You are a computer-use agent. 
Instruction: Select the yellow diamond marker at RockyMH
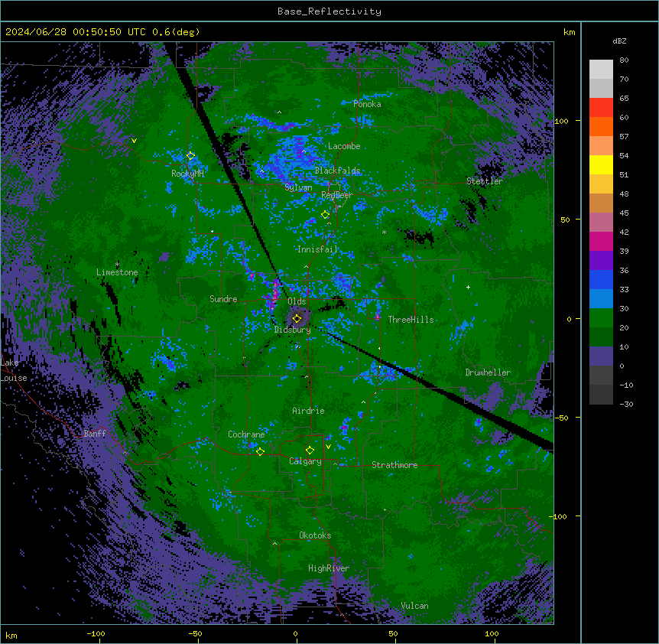190,156
